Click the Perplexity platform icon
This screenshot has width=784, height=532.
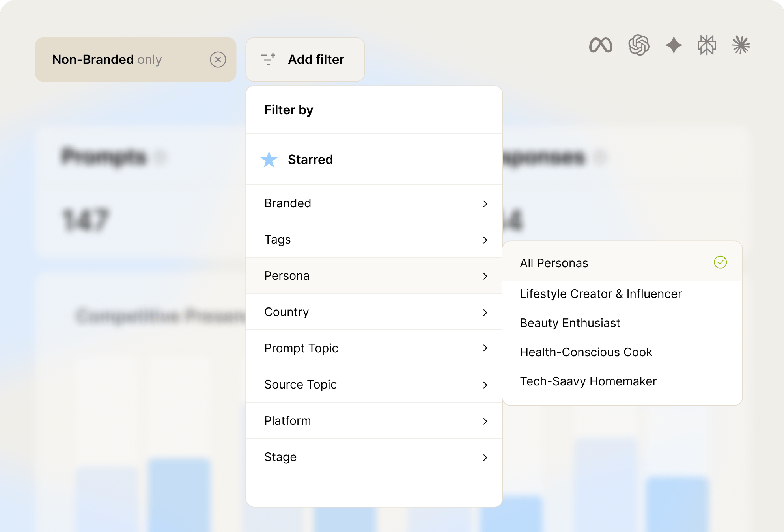coord(707,45)
